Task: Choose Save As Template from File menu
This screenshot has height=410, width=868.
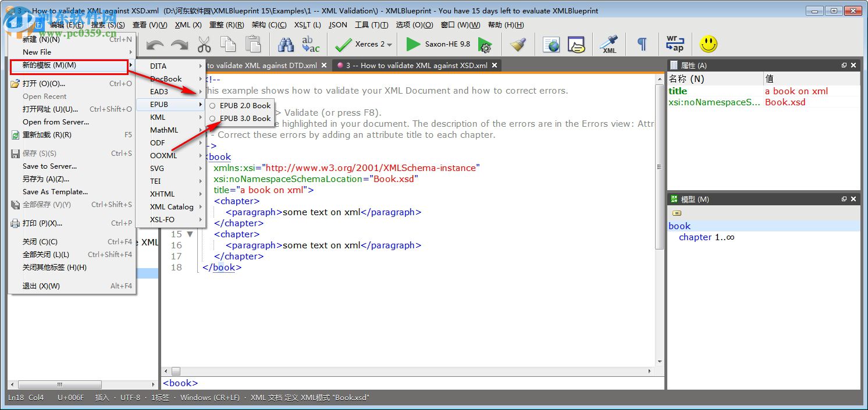Action: tap(55, 191)
